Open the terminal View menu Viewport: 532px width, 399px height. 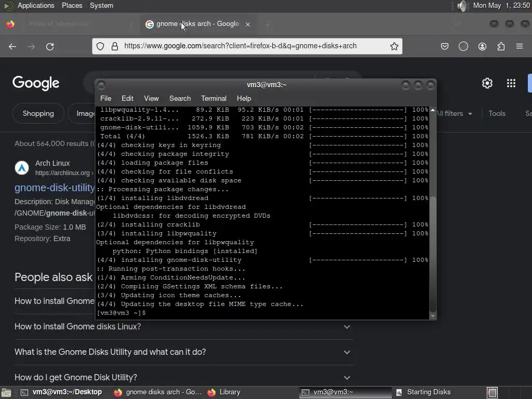point(151,98)
